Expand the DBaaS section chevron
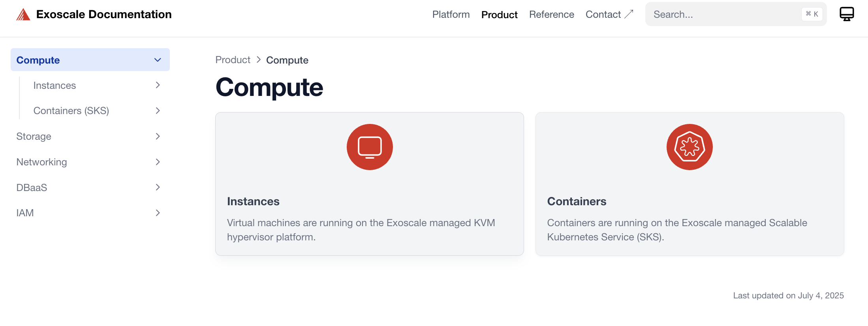This screenshot has width=868, height=326. (158, 187)
